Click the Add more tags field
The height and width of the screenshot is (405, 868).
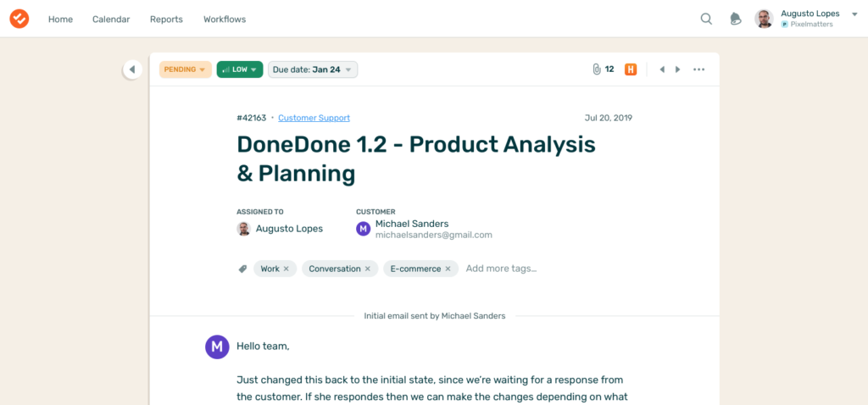[501, 269]
